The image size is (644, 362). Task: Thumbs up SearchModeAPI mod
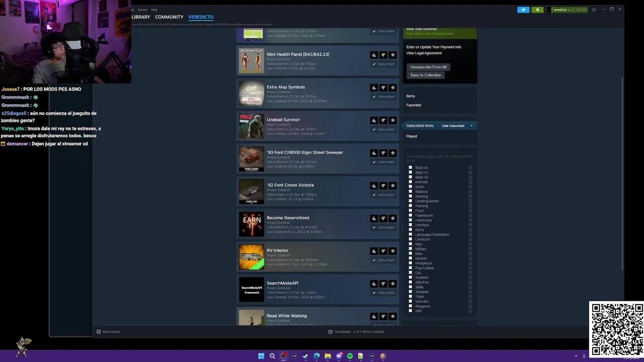374,284
